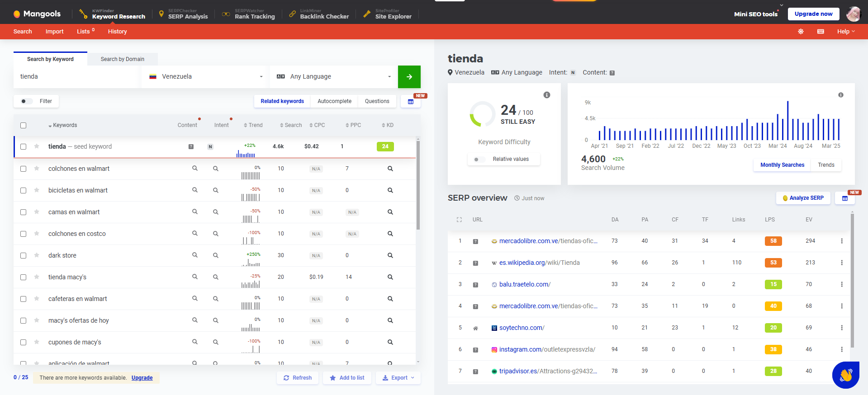Toggle Relative values switch
Screen dimensions: 868x395
coord(479,159)
